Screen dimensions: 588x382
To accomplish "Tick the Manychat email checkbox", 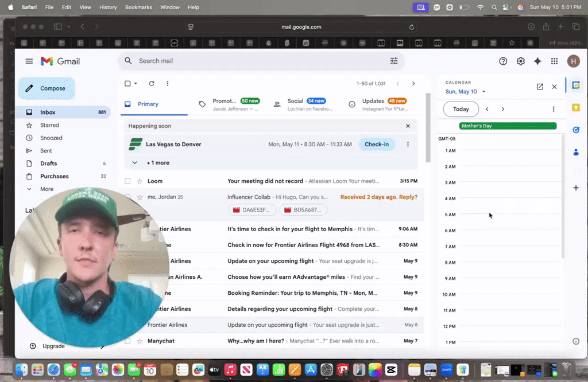I will (x=127, y=341).
